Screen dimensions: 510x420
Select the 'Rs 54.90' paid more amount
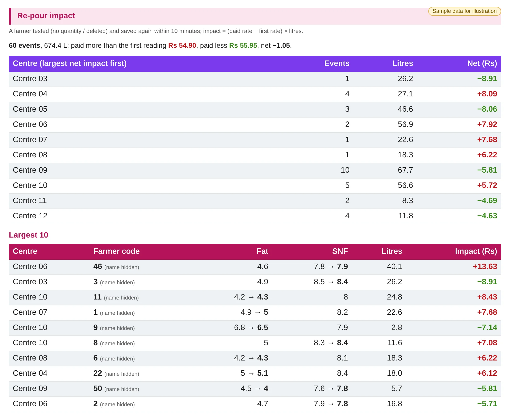(182, 45)
